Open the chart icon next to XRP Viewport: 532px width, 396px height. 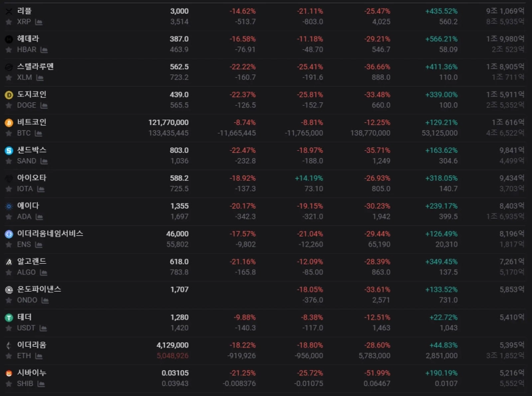37,22
